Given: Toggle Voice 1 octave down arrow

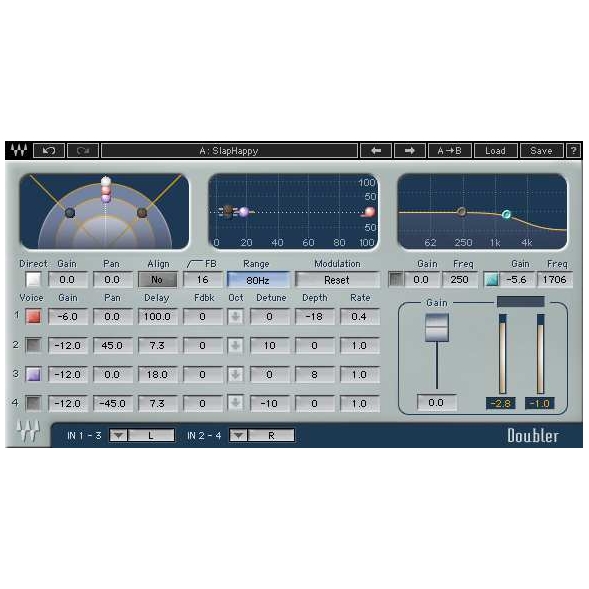Looking at the screenshot, I should point(236,317).
